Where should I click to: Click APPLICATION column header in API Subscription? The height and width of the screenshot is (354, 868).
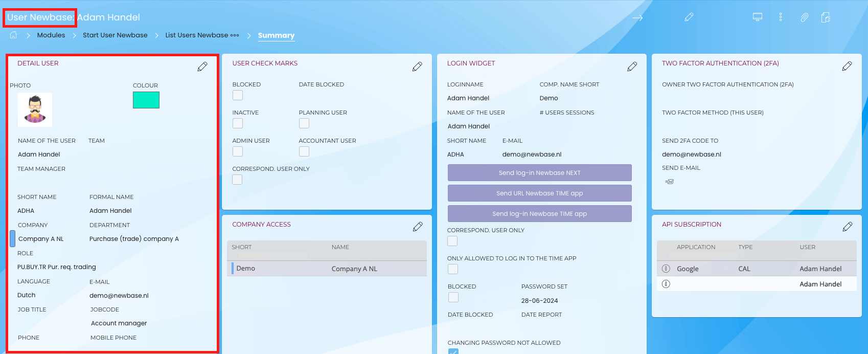696,247
